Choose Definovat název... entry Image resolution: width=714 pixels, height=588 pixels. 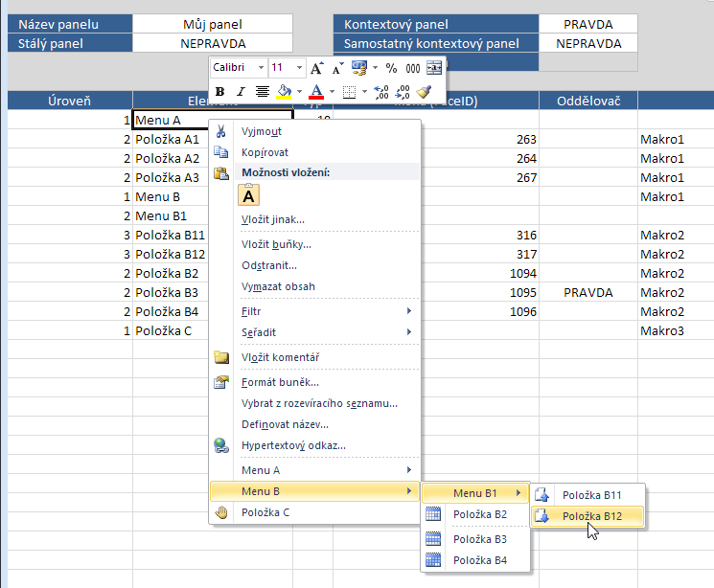click(314, 424)
